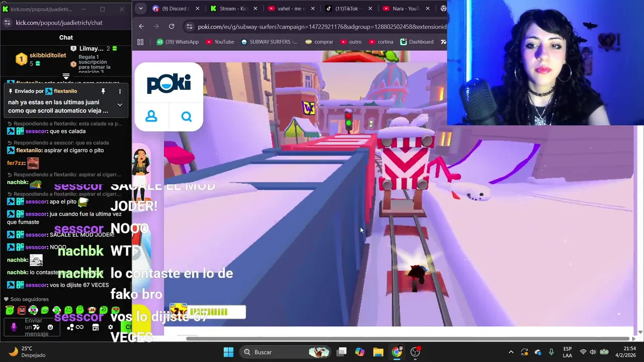
Task: Click the emoji picker smiley icon
Action: click(50, 327)
